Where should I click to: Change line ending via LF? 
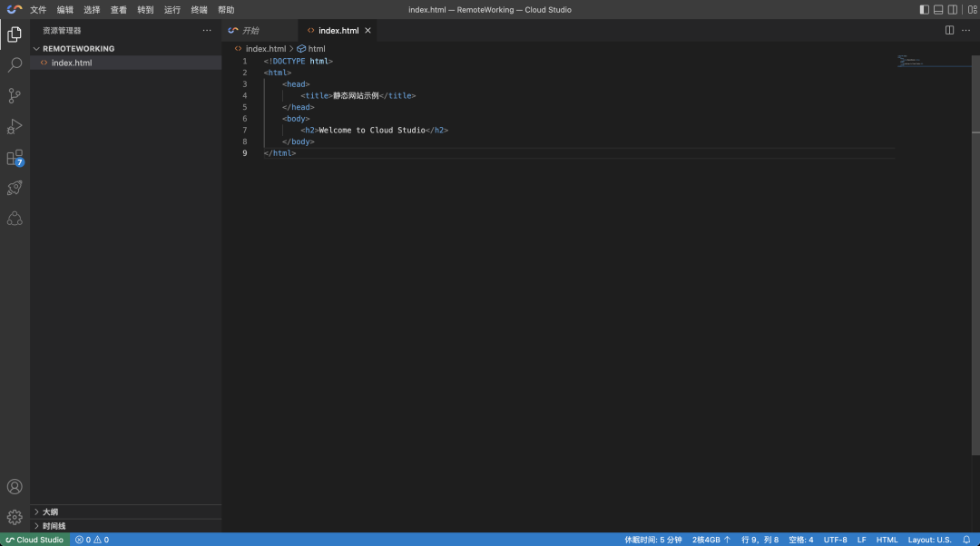[x=861, y=540]
